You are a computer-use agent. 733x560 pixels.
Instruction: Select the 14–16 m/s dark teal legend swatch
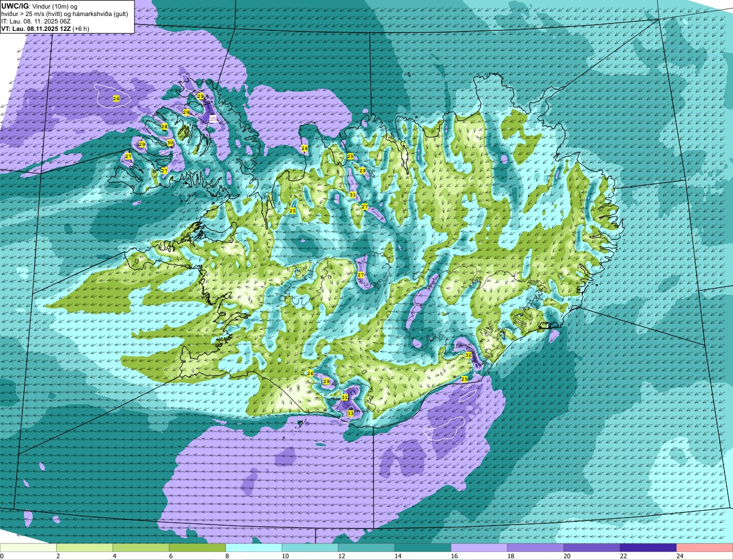click(423, 547)
